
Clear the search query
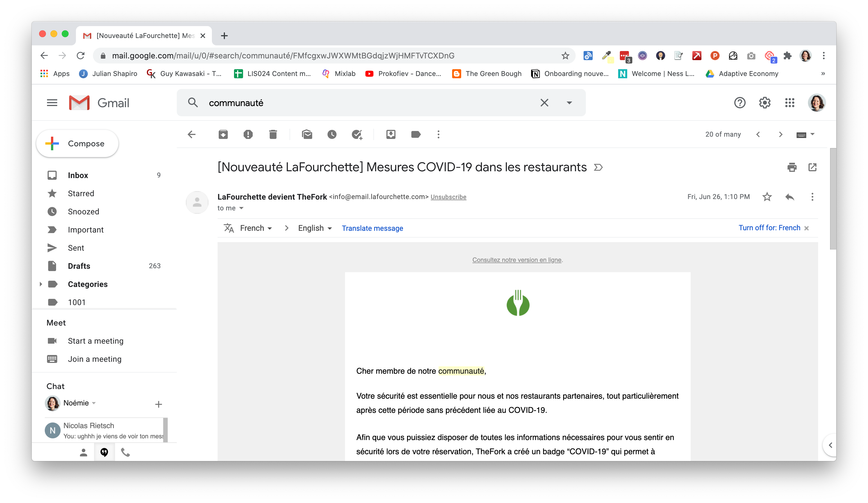tap(544, 103)
